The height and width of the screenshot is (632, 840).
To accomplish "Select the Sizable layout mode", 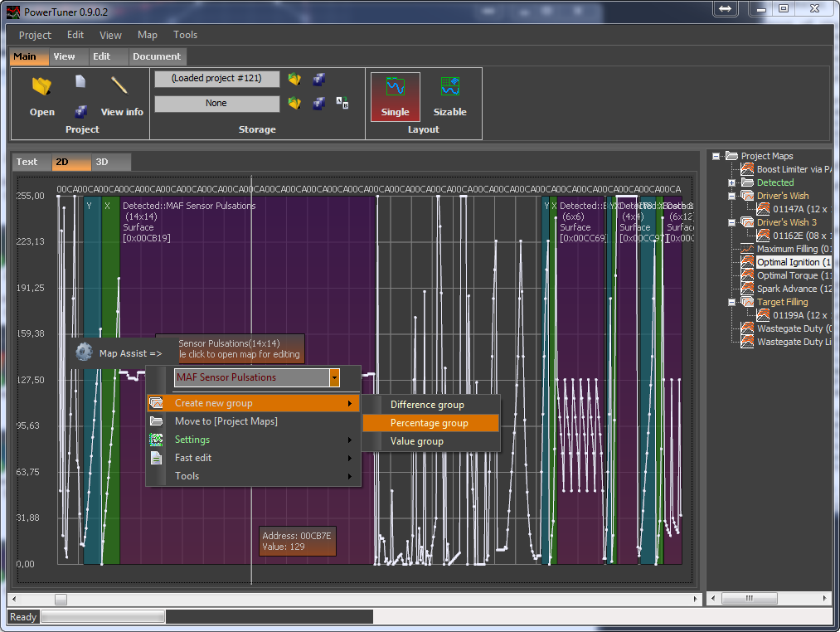I will point(450,97).
